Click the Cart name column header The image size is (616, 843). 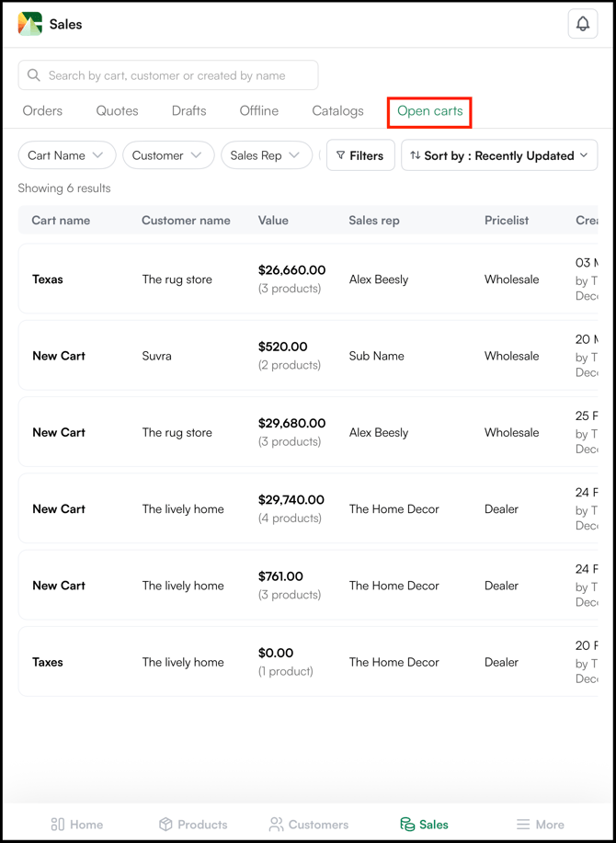(x=61, y=221)
